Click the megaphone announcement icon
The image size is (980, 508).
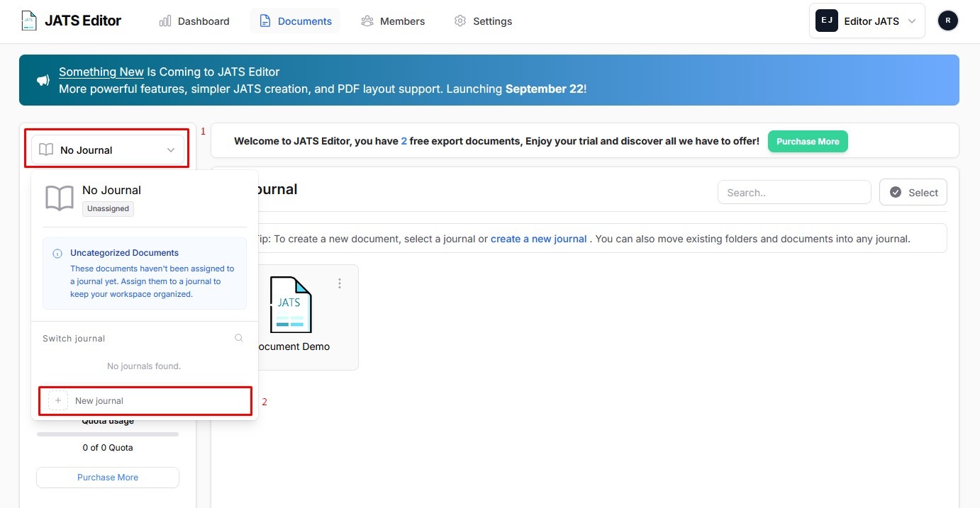pyautogui.click(x=43, y=81)
